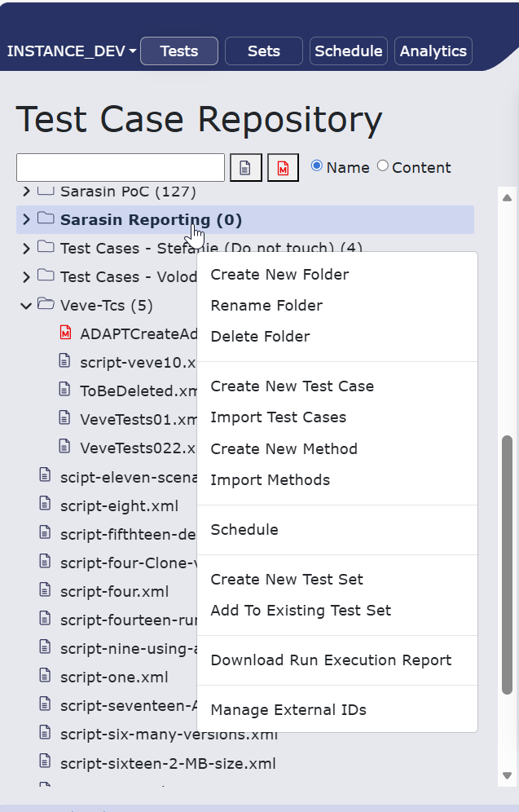This screenshot has width=519, height=812.
Task: Click the file icon beside script-six-many-versions
Action: [x=46, y=732]
